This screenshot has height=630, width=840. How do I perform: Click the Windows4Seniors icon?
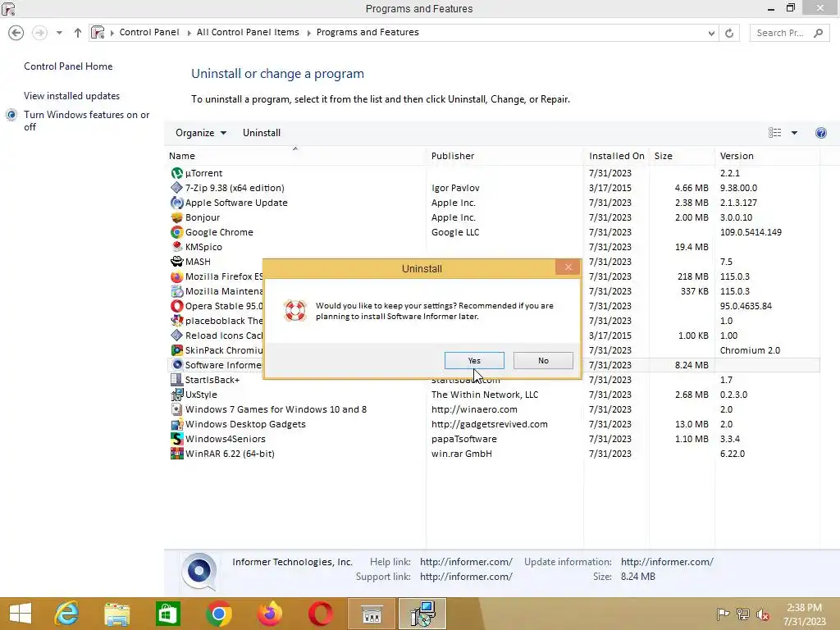click(x=177, y=439)
